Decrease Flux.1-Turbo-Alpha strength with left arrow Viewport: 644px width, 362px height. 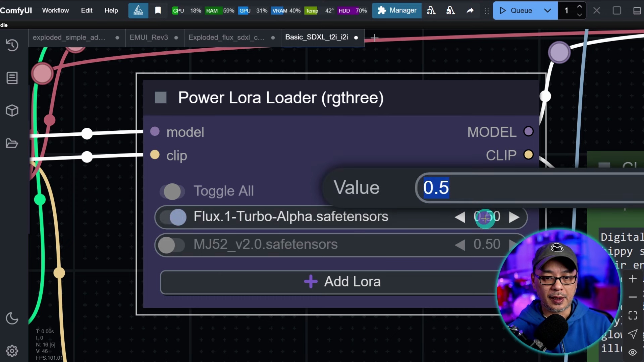pos(460,217)
